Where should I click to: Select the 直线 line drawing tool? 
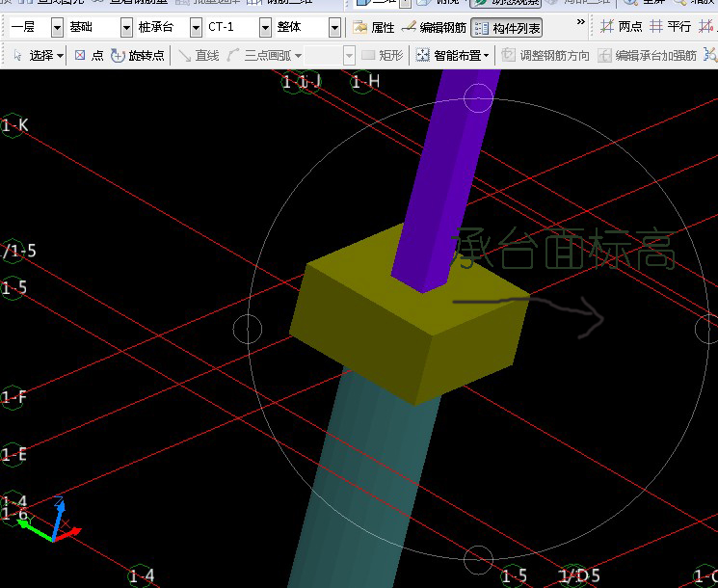[x=199, y=55]
